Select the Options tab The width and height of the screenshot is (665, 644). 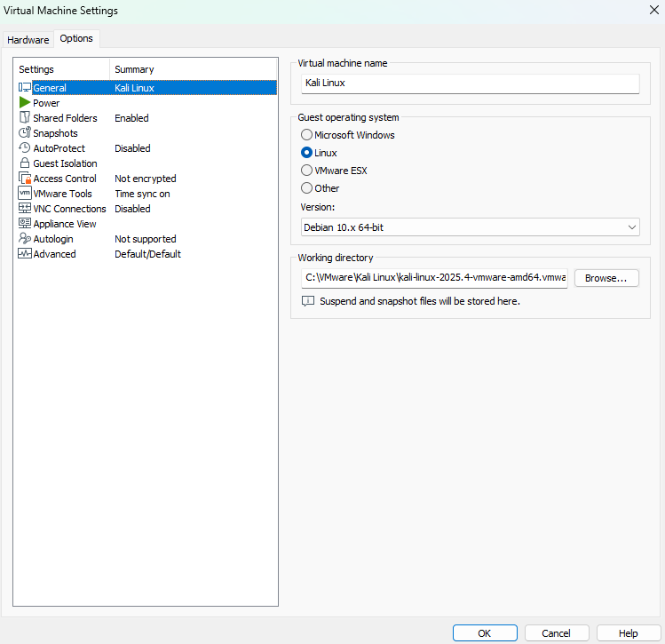coord(76,38)
